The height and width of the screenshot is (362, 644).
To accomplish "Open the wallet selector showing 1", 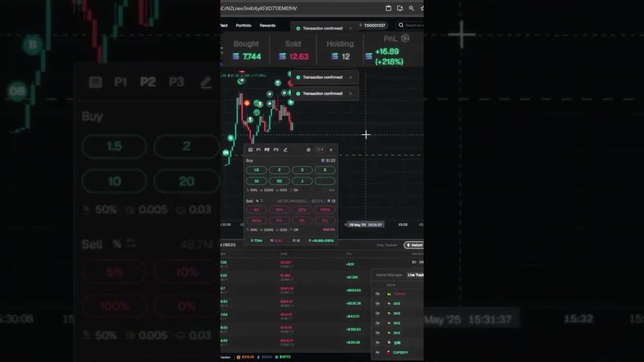I will [x=319, y=150].
